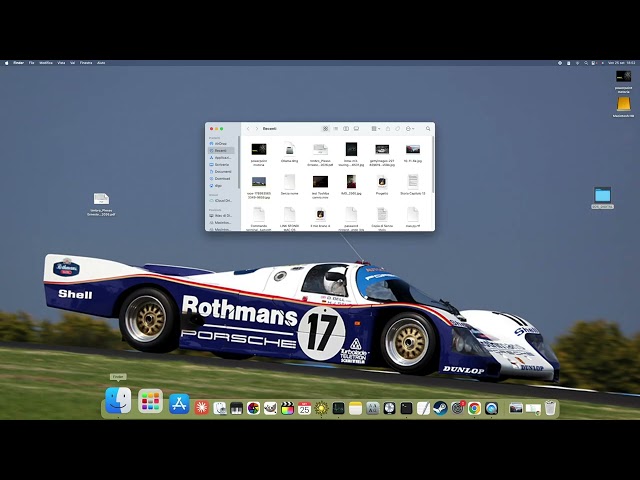Select Scrivania in Finder sidebar
Image resolution: width=640 pixels, height=480 pixels.
click(x=221, y=164)
